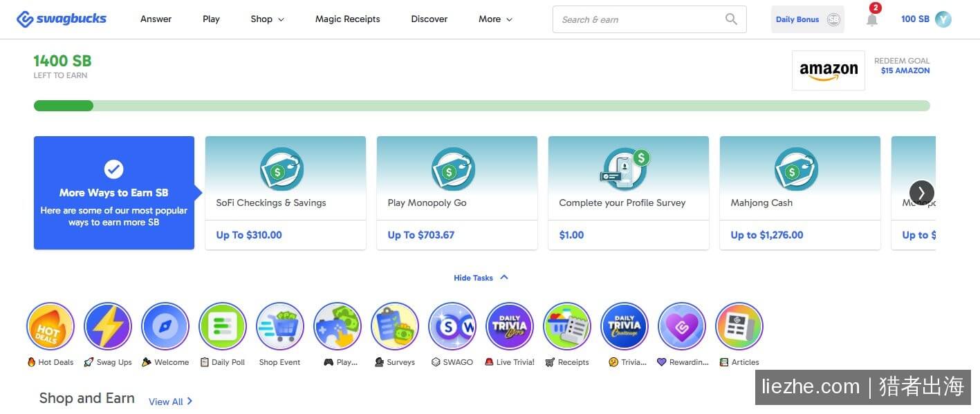Collapse tasks with Hide Tasks chevron

click(x=504, y=277)
